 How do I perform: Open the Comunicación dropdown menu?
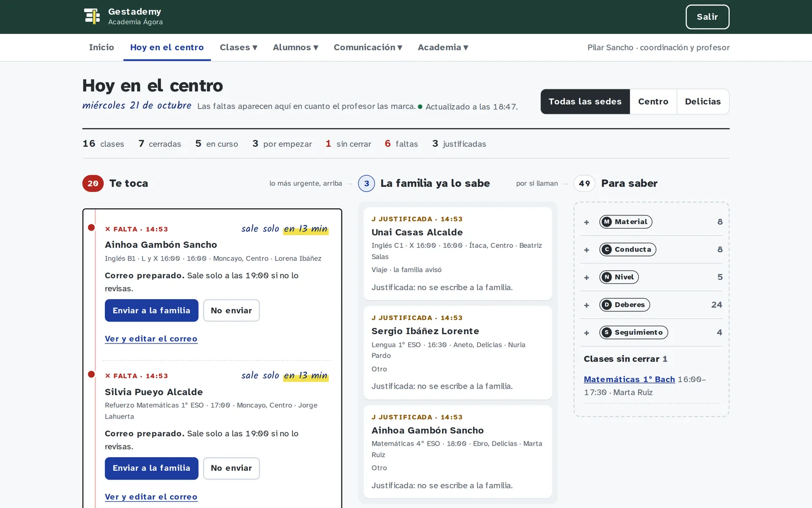point(368,47)
